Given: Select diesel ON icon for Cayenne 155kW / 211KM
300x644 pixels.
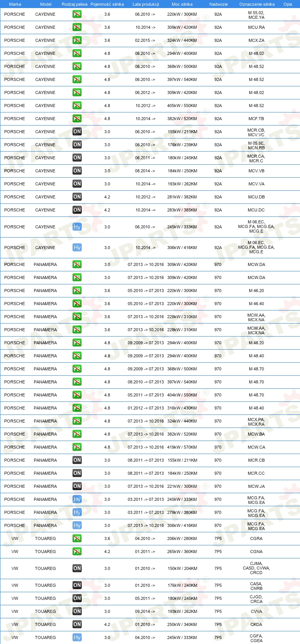Looking at the screenshot, I should pos(77,132).
